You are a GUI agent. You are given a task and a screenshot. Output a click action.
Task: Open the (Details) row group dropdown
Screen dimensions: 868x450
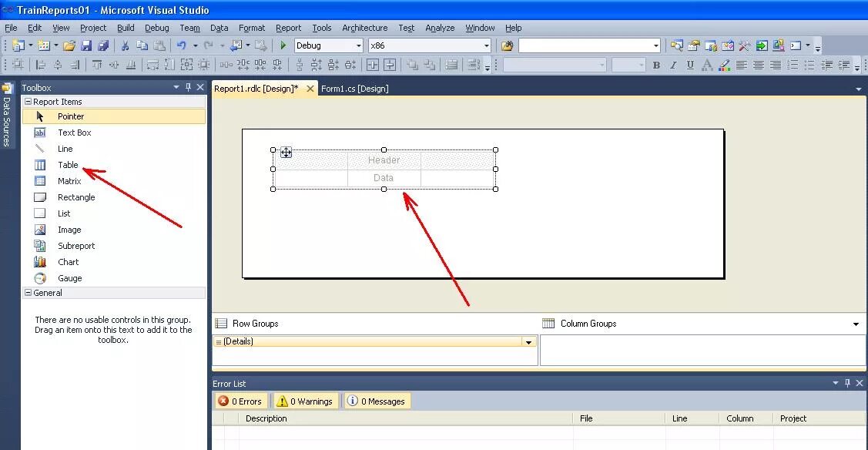pos(528,342)
